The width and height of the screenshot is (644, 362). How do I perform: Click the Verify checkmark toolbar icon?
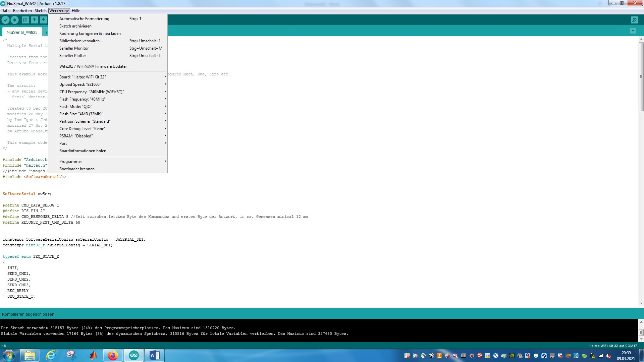(5, 20)
